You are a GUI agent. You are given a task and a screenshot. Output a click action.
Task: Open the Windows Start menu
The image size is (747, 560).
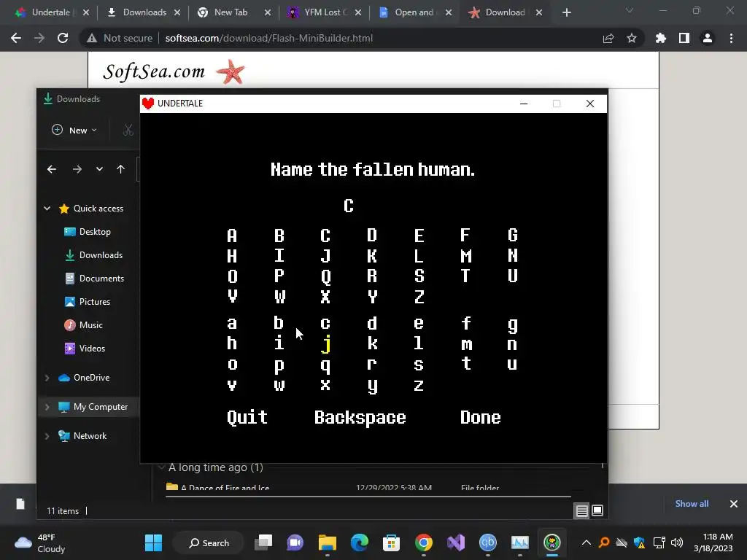coord(153,542)
